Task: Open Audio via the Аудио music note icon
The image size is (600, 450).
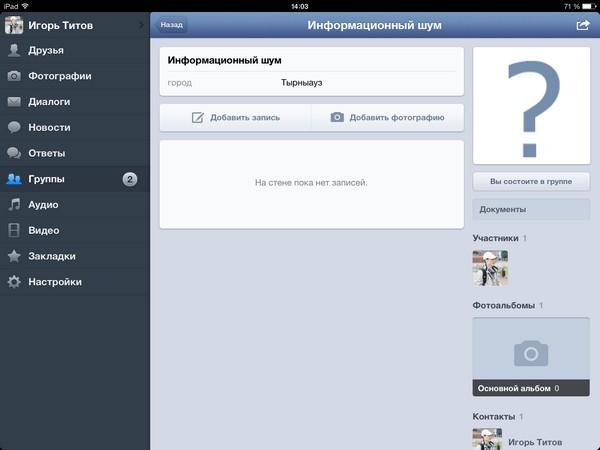Action: tap(14, 205)
